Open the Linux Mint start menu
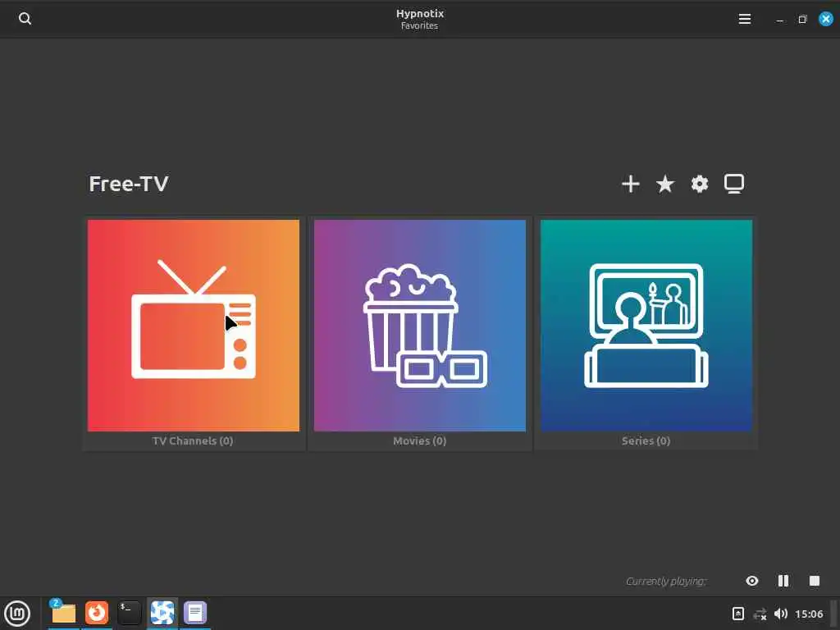The width and height of the screenshot is (840, 630). coord(17,613)
